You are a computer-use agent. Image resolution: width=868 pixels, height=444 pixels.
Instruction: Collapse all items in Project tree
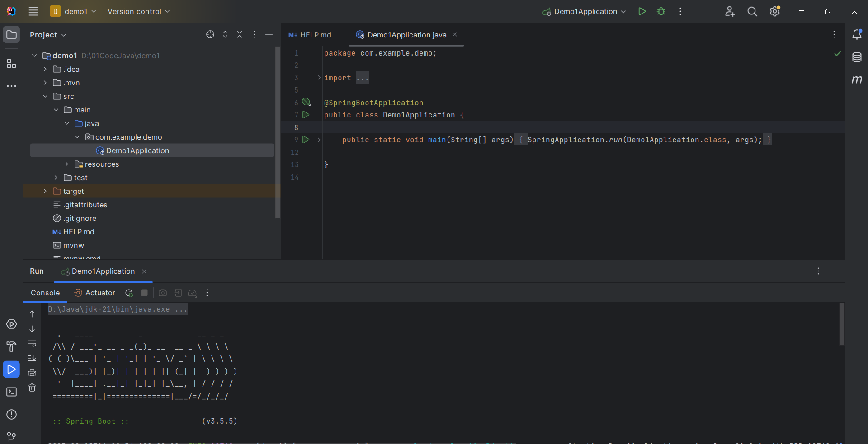240,34
